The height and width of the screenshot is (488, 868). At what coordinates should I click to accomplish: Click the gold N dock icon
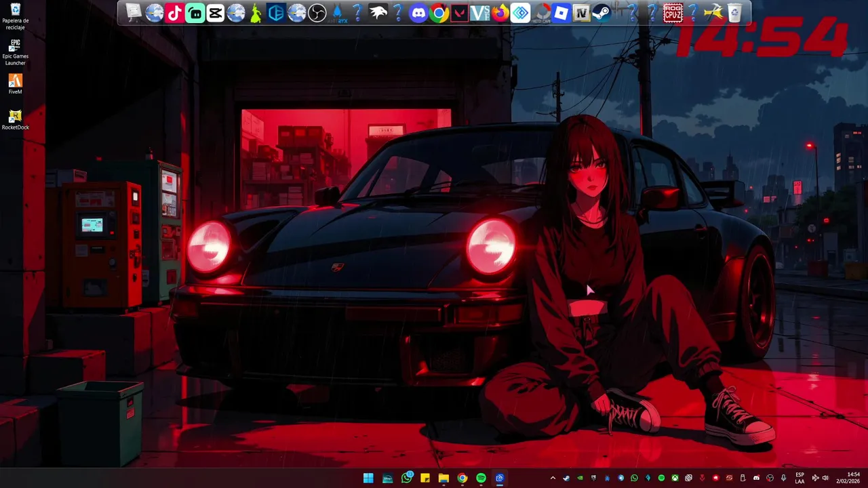click(x=581, y=13)
